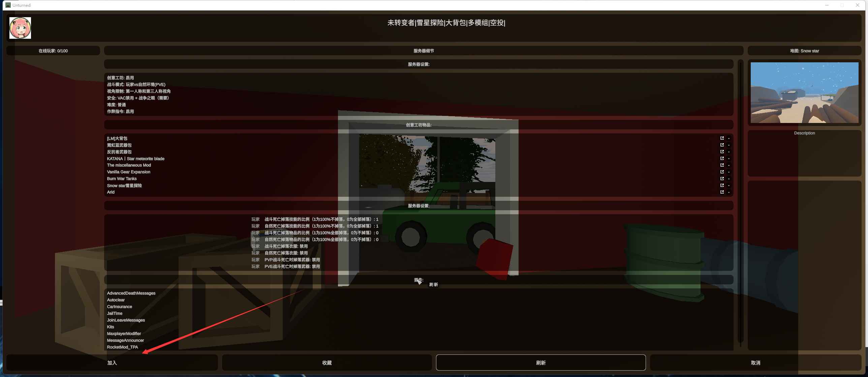Click the 加入 join button
This screenshot has height=377, width=868.
click(x=112, y=363)
